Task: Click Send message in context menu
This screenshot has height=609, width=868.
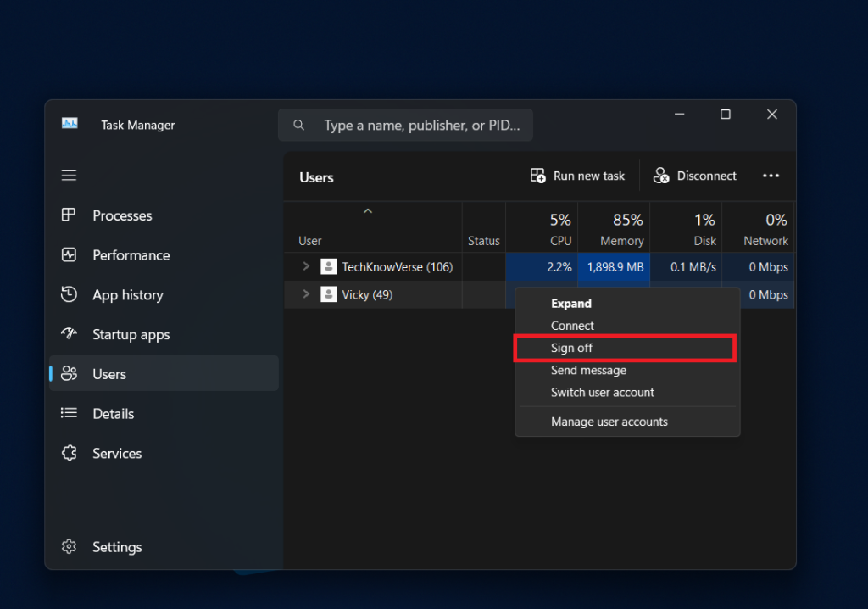Action: pyautogui.click(x=588, y=371)
